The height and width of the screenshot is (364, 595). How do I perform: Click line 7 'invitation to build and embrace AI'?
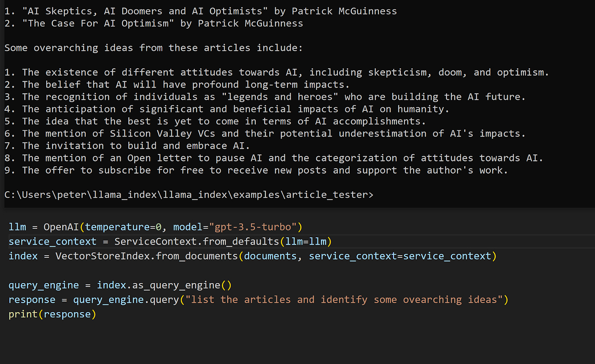coord(127,146)
